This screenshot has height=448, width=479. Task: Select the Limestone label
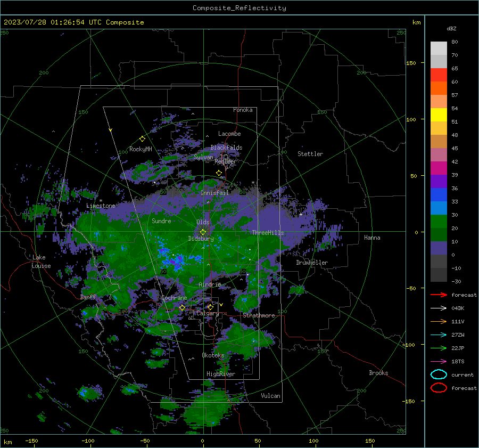(x=101, y=206)
